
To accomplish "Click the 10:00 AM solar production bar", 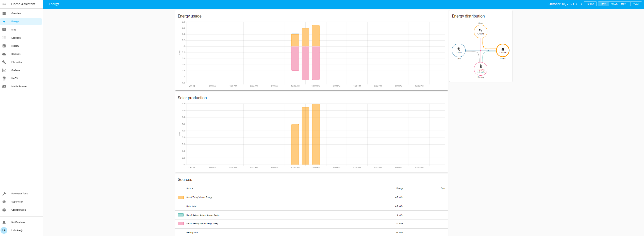I will (x=295, y=144).
